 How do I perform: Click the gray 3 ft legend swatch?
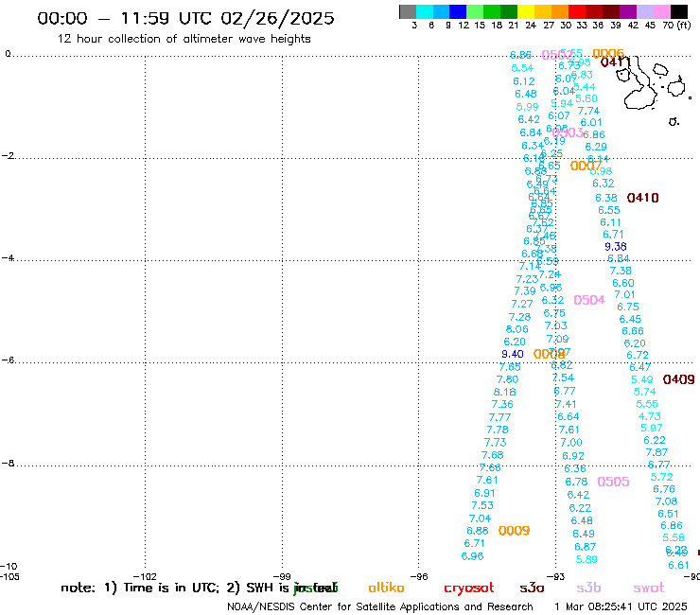(x=408, y=11)
